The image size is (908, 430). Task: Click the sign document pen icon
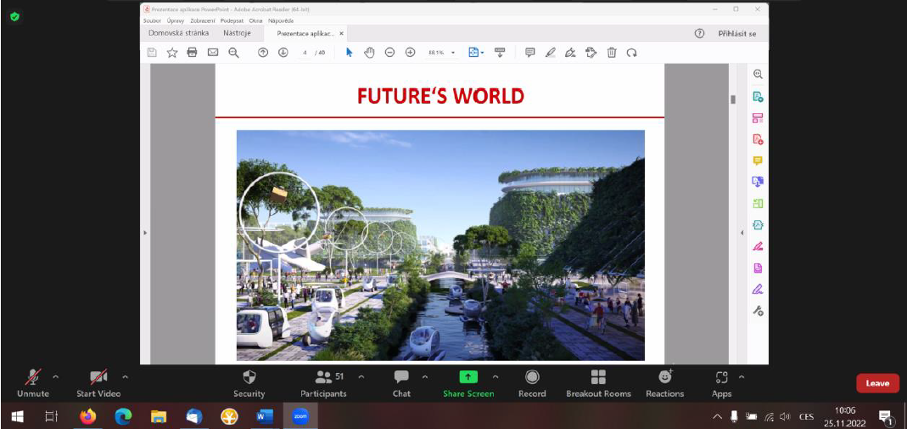click(x=570, y=53)
